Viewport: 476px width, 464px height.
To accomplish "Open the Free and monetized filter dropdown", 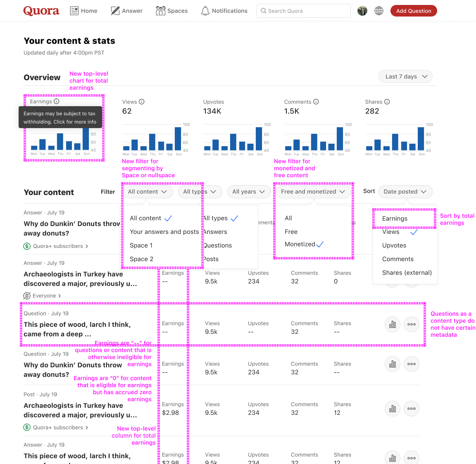I will coord(313,192).
